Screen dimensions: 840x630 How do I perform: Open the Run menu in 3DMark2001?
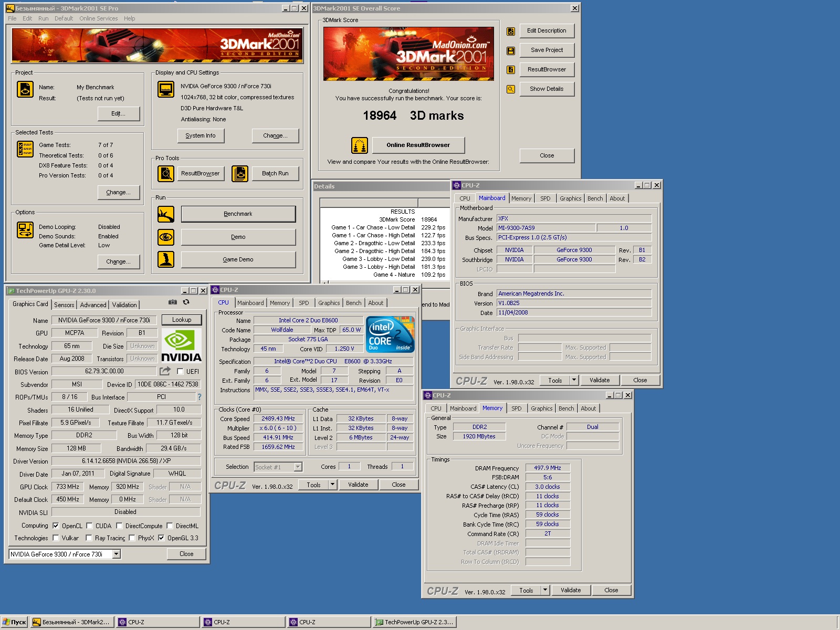[44, 18]
